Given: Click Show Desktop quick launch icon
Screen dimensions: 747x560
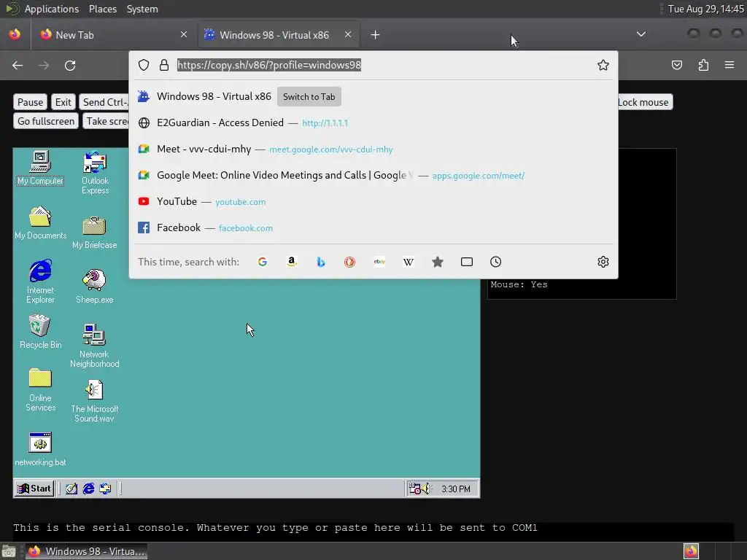Looking at the screenshot, I should click(71, 489).
